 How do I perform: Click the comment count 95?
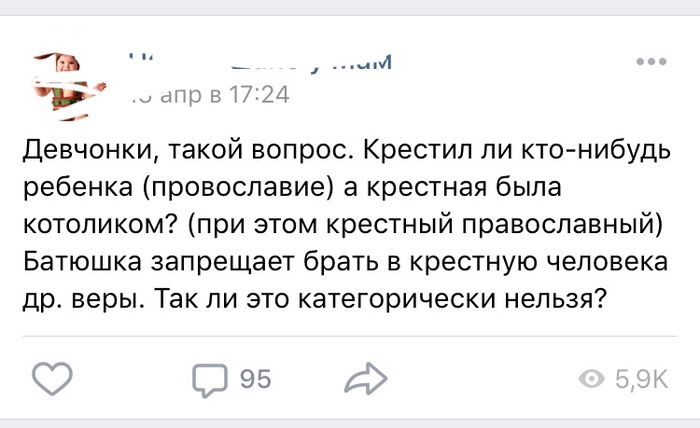pyautogui.click(x=255, y=379)
